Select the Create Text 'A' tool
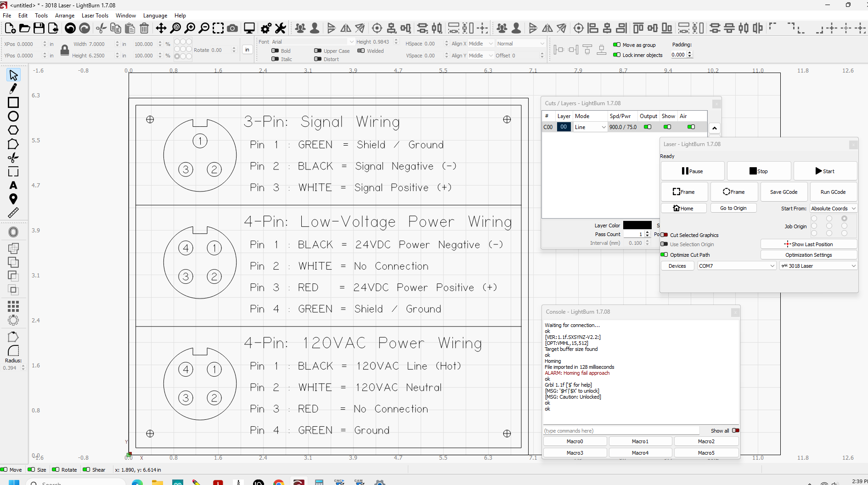Image resolution: width=868 pixels, height=485 pixels. click(13, 185)
